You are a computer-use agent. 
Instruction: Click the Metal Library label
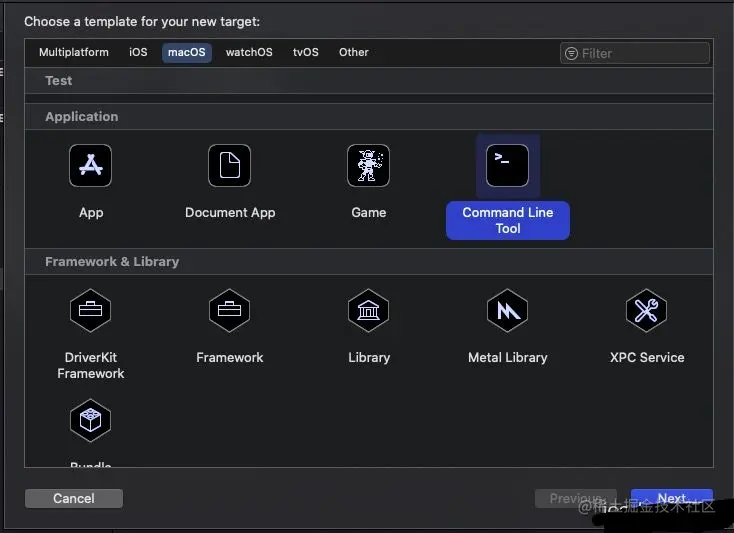[x=508, y=358]
